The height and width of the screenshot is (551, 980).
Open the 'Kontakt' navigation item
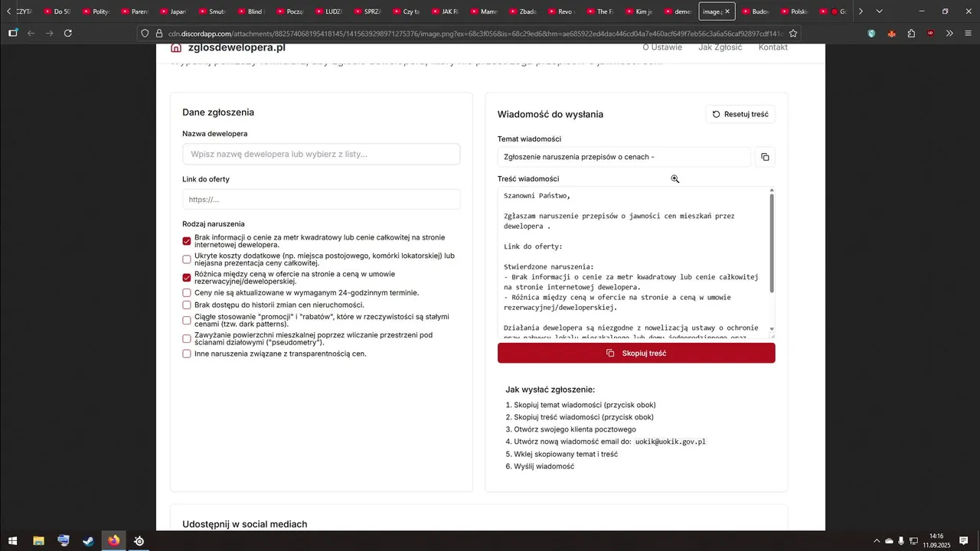coord(773,47)
